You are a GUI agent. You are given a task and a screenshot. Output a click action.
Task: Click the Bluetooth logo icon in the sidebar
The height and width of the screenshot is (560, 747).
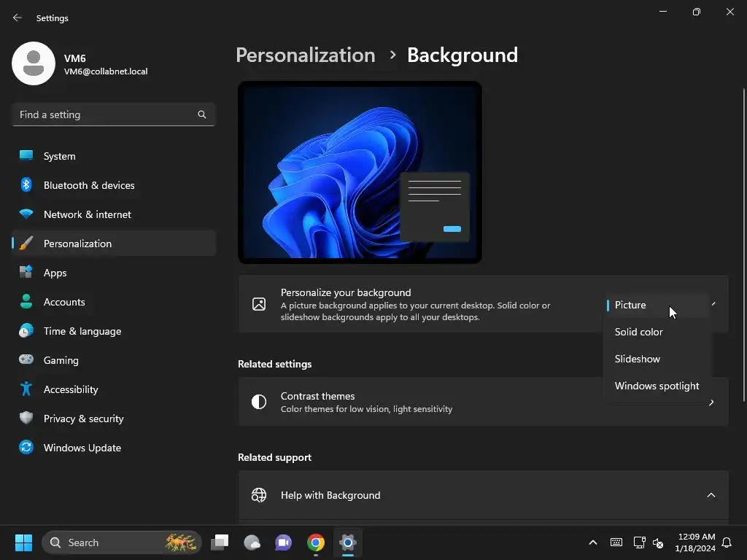26,184
